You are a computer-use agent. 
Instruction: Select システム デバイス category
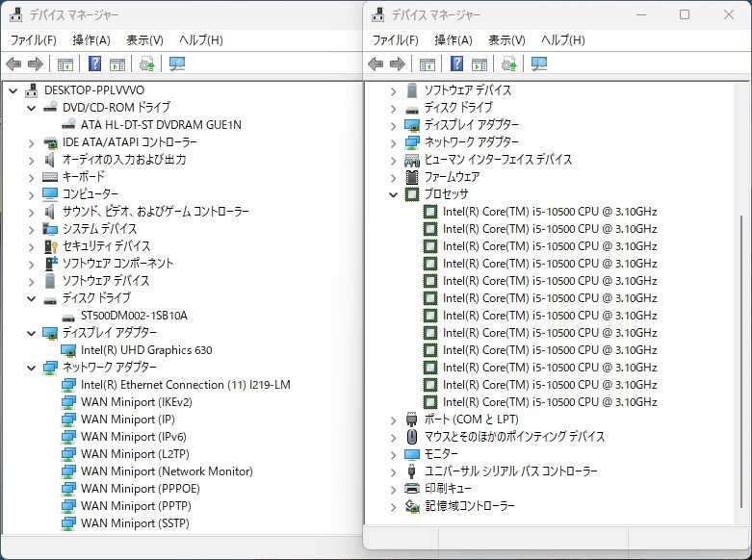pos(100,229)
